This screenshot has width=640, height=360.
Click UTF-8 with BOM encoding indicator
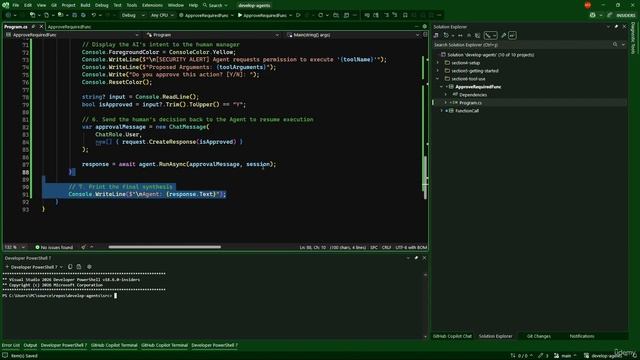pyautogui.click(x=411, y=247)
